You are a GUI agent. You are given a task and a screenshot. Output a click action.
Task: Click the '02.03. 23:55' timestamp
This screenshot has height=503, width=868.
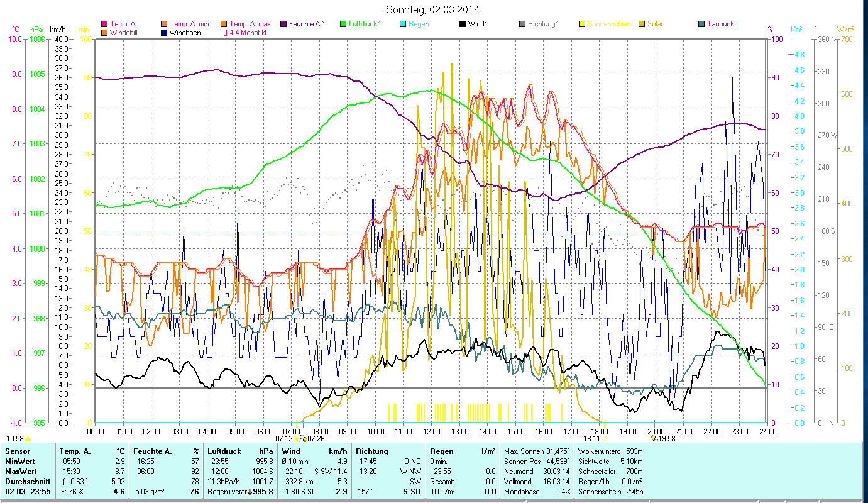point(27,491)
